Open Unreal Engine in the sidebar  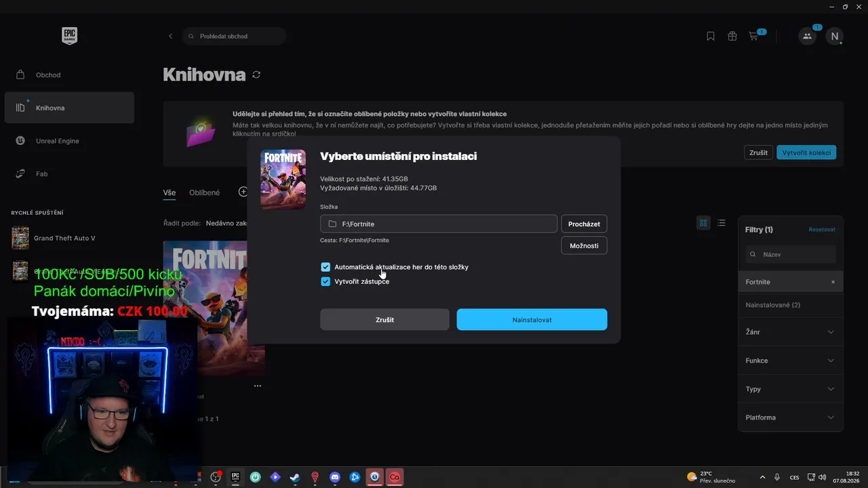69,141
